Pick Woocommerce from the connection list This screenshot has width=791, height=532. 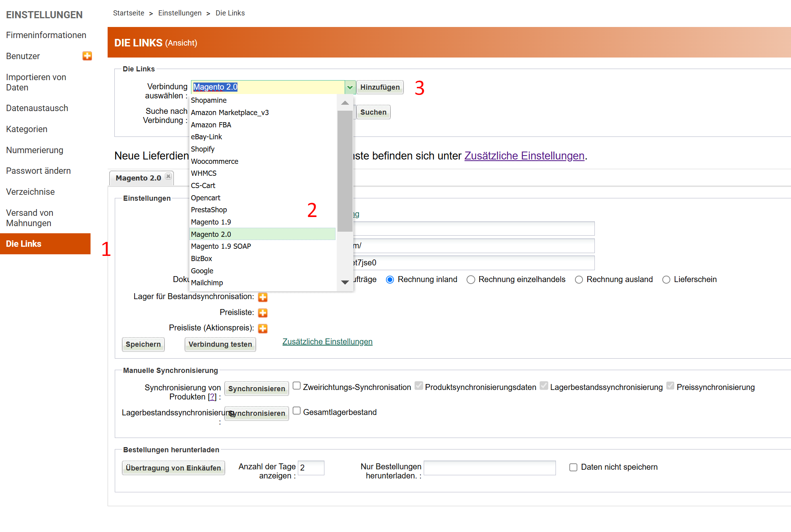[214, 161]
